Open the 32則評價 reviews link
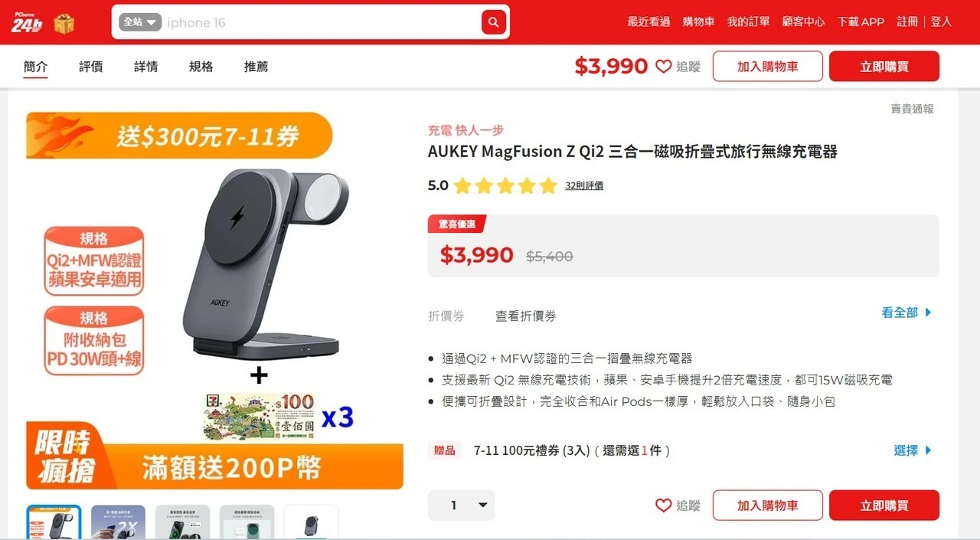 coord(584,185)
